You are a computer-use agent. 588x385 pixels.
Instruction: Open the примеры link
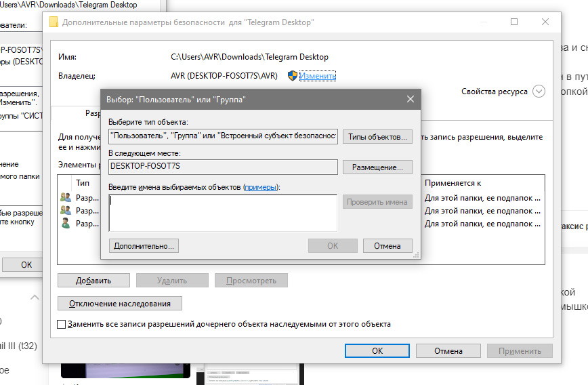[x=261, y=187]
